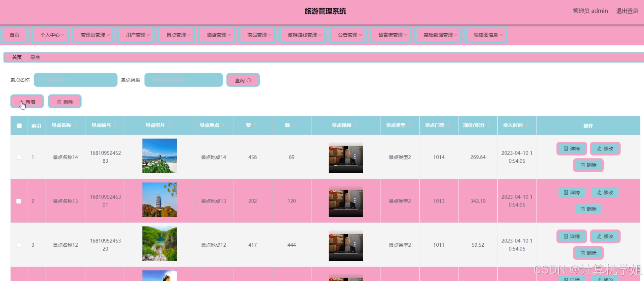Click 删除 trash icon for 景点名称13
The image size is (644, 281).
[x=582, y=209]
